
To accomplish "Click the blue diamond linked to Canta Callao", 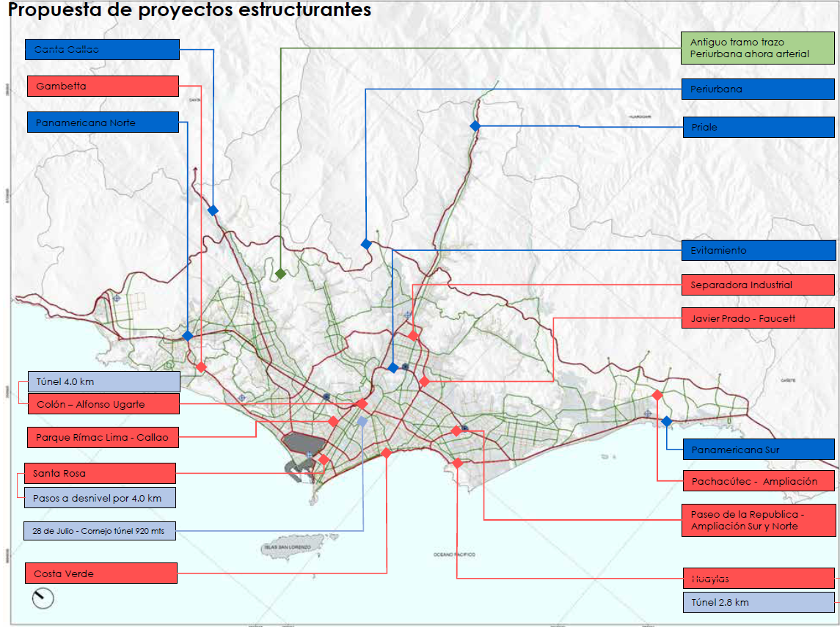I will coord(213,210).
